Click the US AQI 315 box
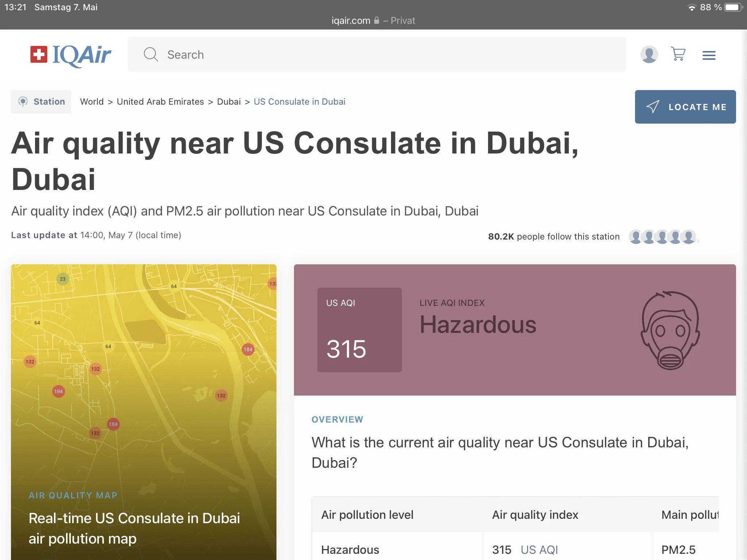This screenshot has width=747, height=560. click(x=359, y=330)
